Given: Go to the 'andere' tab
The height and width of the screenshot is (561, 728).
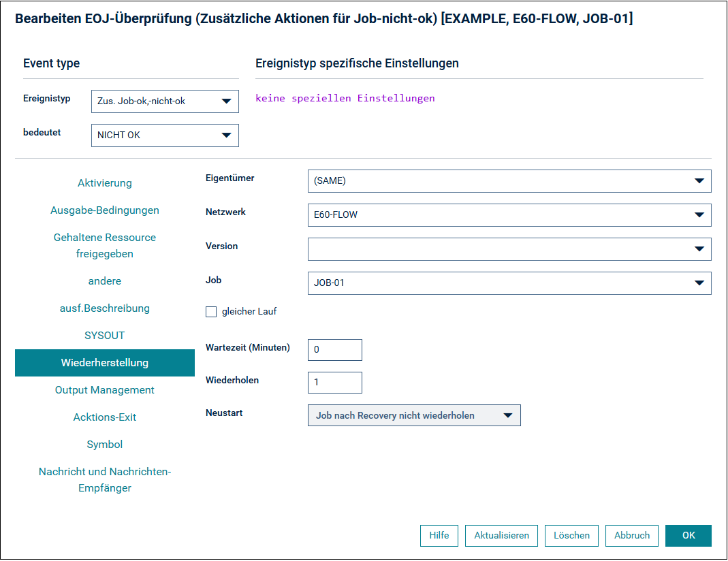Looking at the screenshot, I should tap(105, 280).
